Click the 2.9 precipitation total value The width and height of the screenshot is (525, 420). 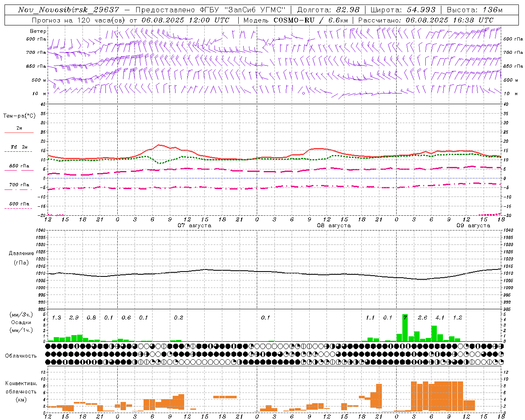click(74, 318)
